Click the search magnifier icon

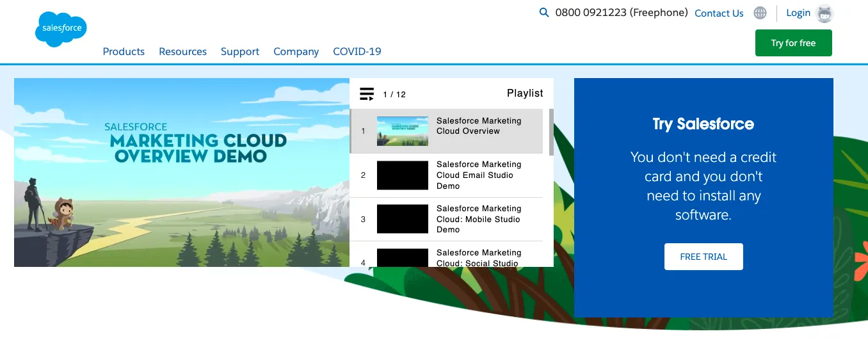pos(544,12)
